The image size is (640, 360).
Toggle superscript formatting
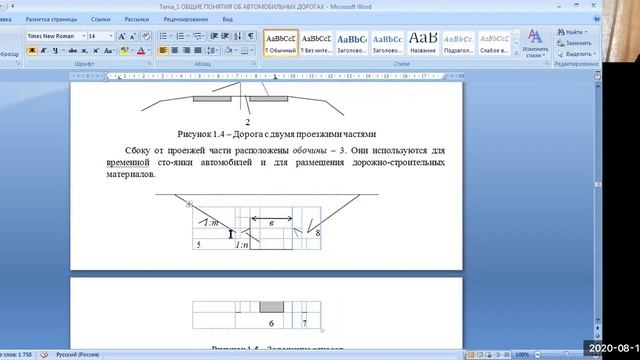click(96, 51)
